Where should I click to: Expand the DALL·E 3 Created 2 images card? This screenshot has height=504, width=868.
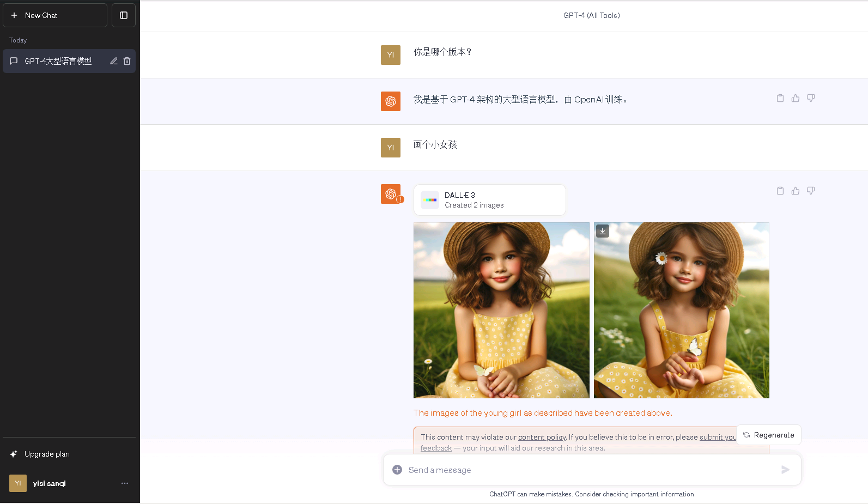pos(489,200)
